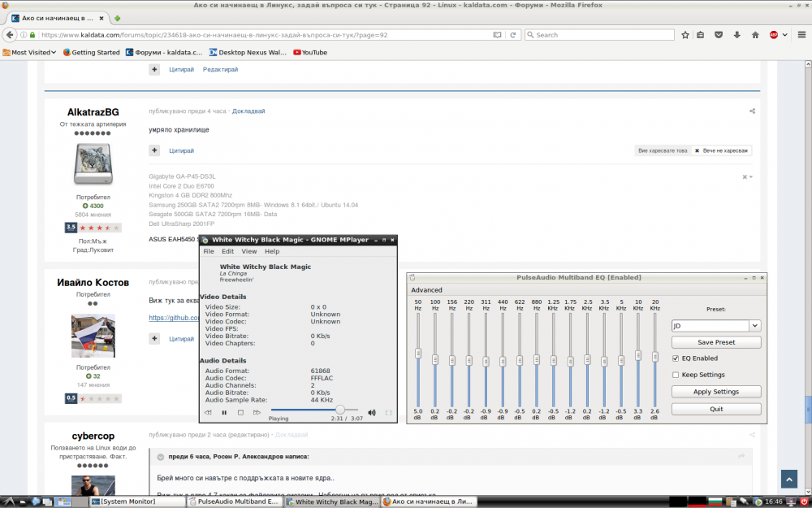This screenshot has width=812, height=508.
Task: Show site identity info icon in the address bar
Action: [24, 35]
